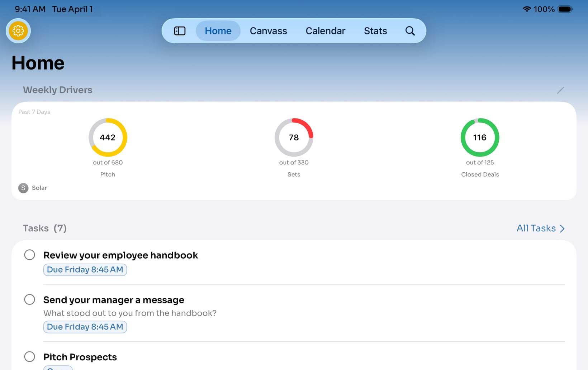Click the out of 125 label
Viewport: 588px width, 370px height.
(x=480, y=163)
